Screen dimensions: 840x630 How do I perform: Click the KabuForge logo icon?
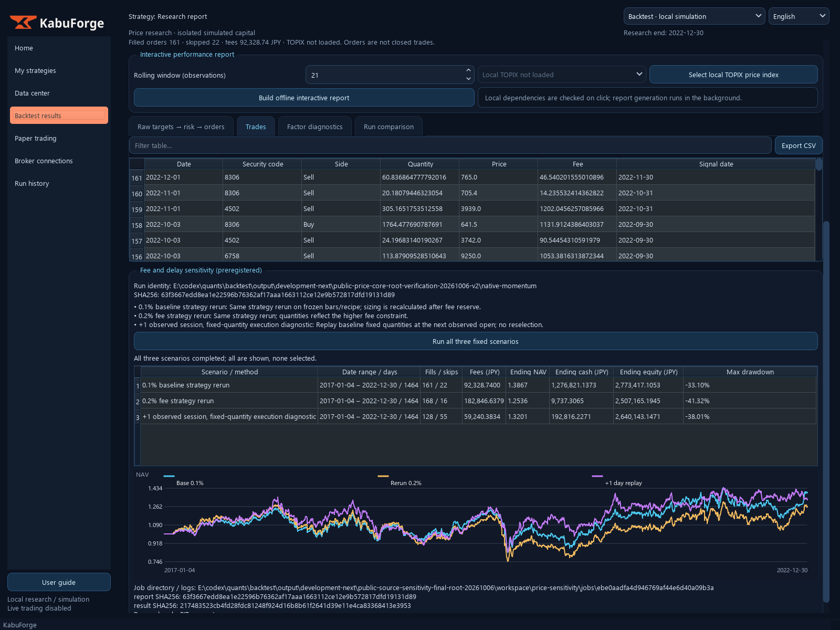coord(23,22)
